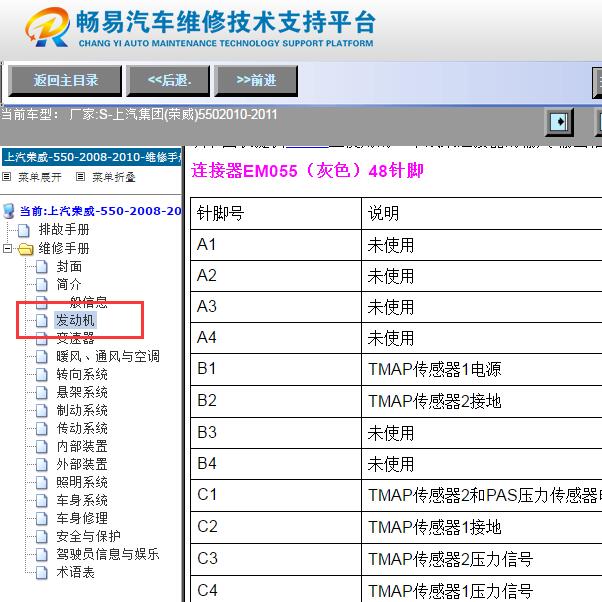Collapse all menus via 菜单折叠
This screenshot has height=602, width=602.
tap(114, 177)
